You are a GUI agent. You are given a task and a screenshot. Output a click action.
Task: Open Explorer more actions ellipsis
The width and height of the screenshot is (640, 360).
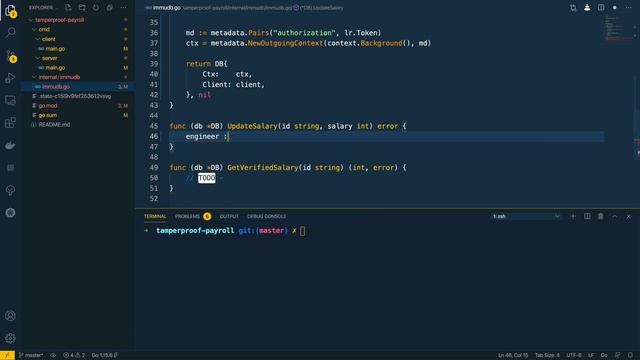click(x=124, y=7)
